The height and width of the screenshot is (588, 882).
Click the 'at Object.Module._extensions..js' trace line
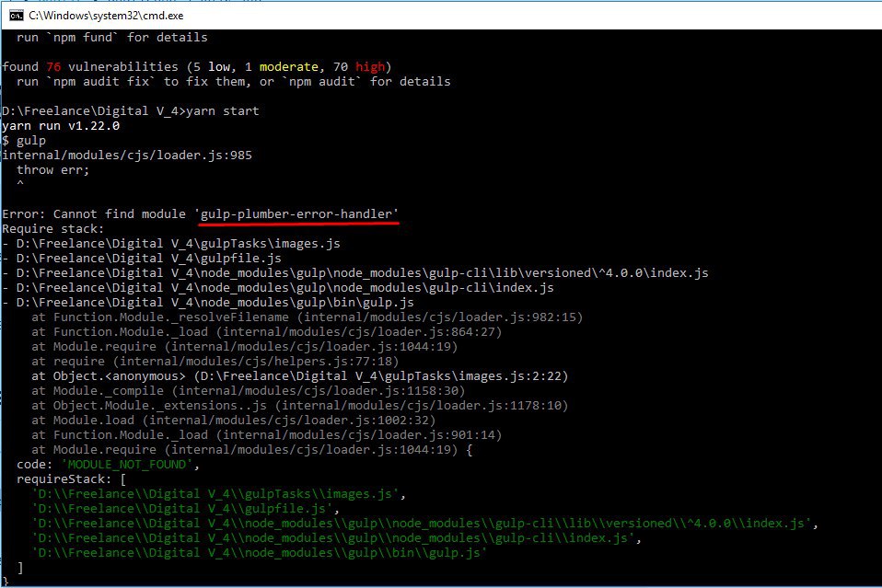[x=300, y=405]
